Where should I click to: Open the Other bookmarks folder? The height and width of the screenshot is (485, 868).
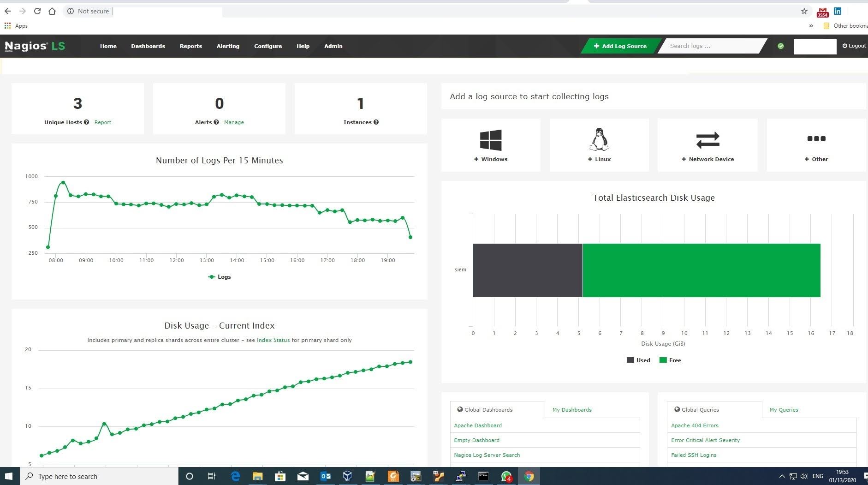[x=845, y=26]
